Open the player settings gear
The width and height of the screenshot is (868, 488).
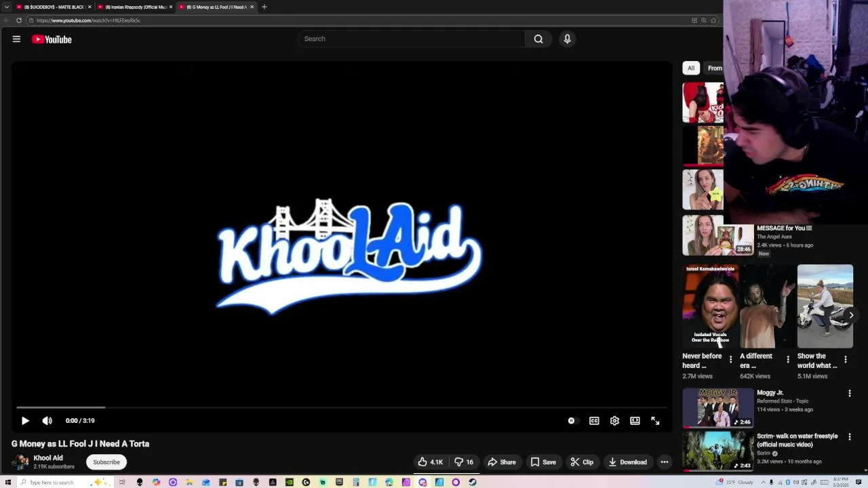(614, 421)
